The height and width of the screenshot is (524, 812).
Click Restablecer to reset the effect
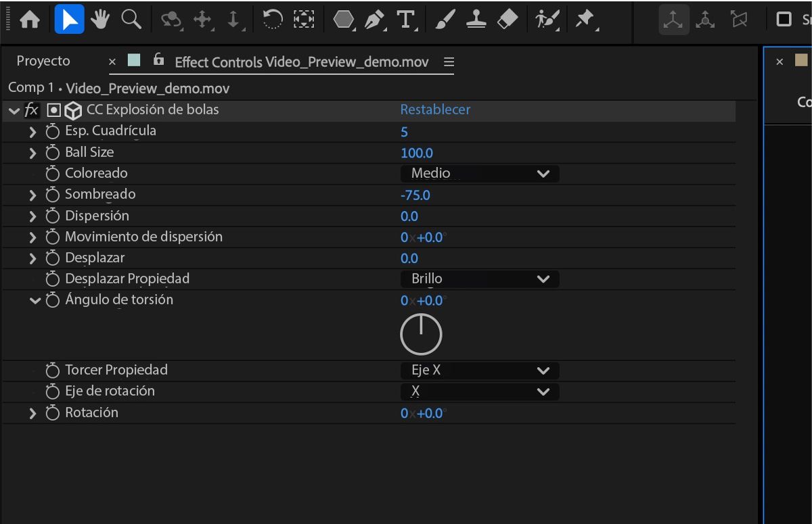point(435,109)
